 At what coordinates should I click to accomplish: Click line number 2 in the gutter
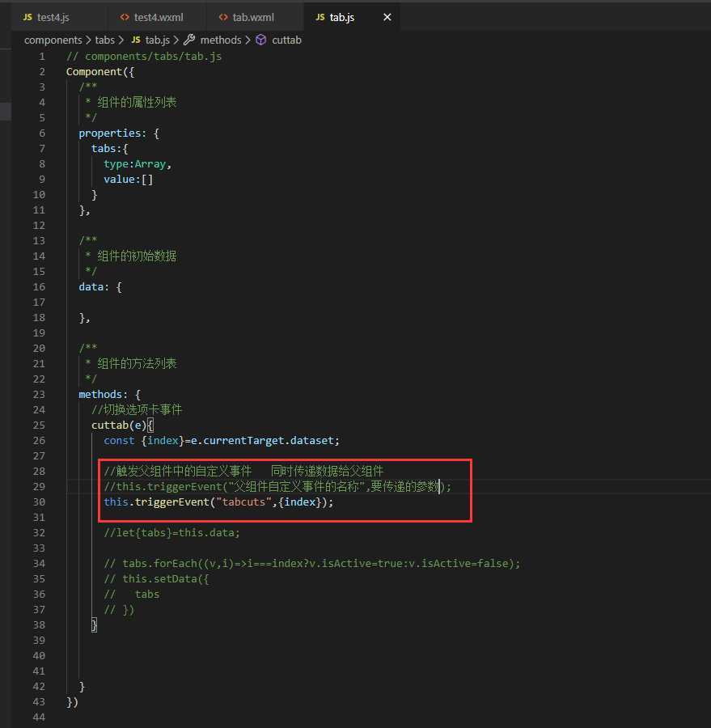42,72
